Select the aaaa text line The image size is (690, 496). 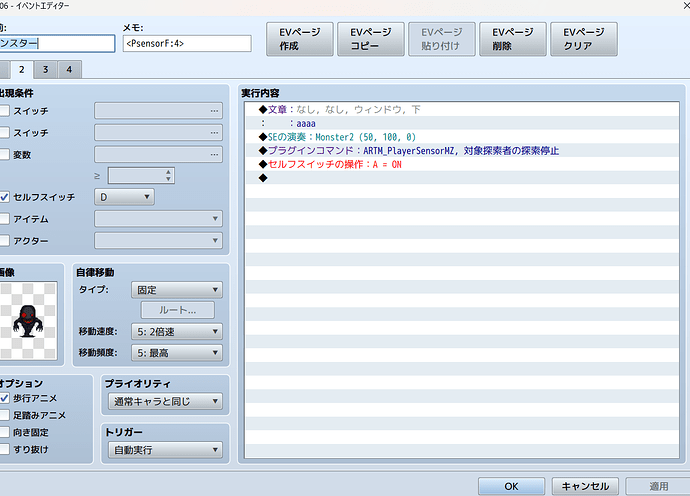click(462, 123)
